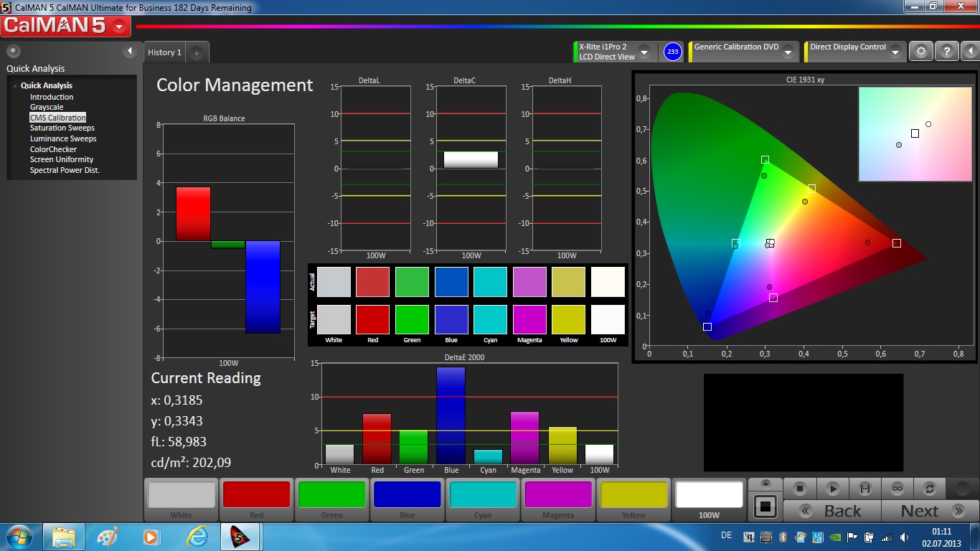Screen dimensions: 980x551
Task: Select CMS Calibration in the workflow list
Action: coord(57,118)
